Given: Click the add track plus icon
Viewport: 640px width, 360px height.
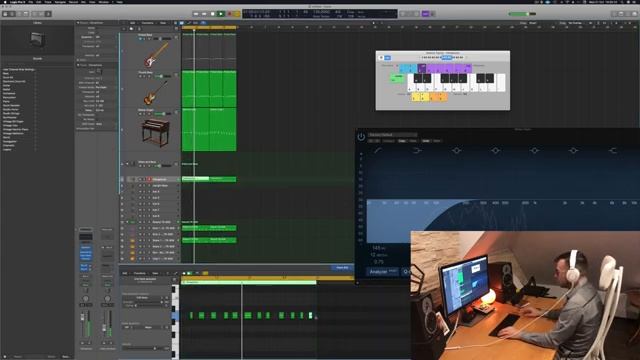Looking at the screenshot, I should point(124,29).
